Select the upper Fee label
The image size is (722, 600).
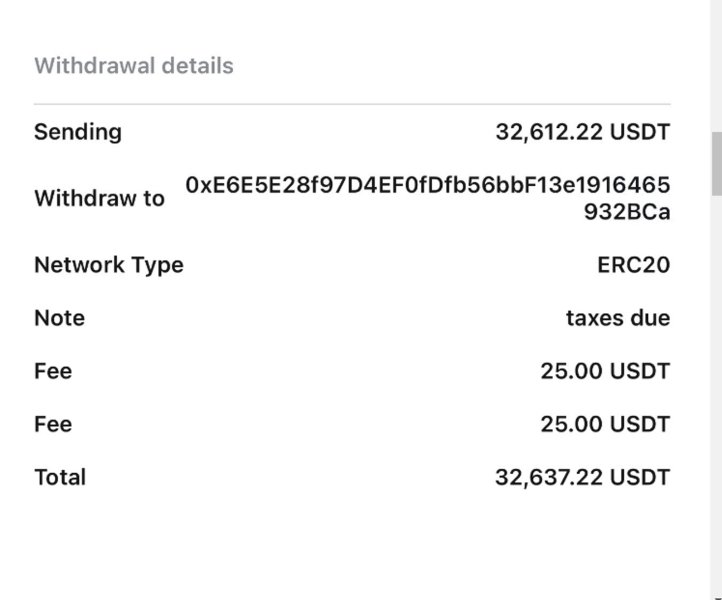[53, 371]
